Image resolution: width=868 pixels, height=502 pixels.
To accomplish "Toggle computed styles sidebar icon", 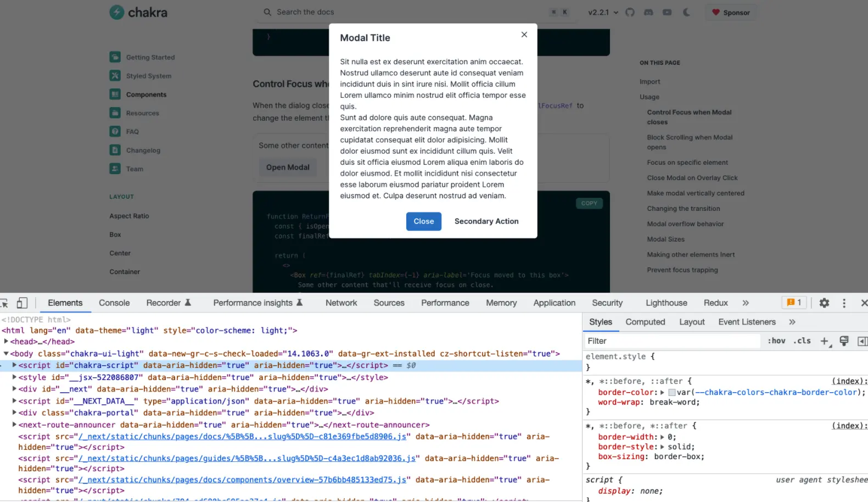I will [x=863, y=341].
